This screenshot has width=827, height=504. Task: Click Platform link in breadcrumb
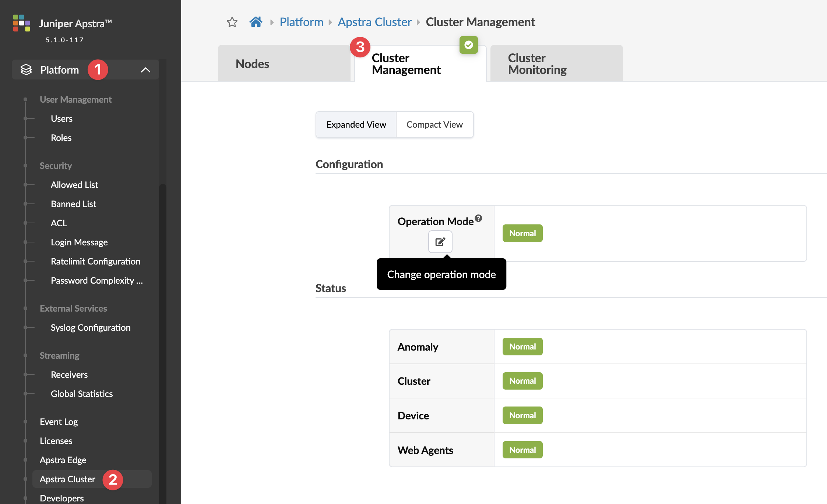(x=301, y=22)
